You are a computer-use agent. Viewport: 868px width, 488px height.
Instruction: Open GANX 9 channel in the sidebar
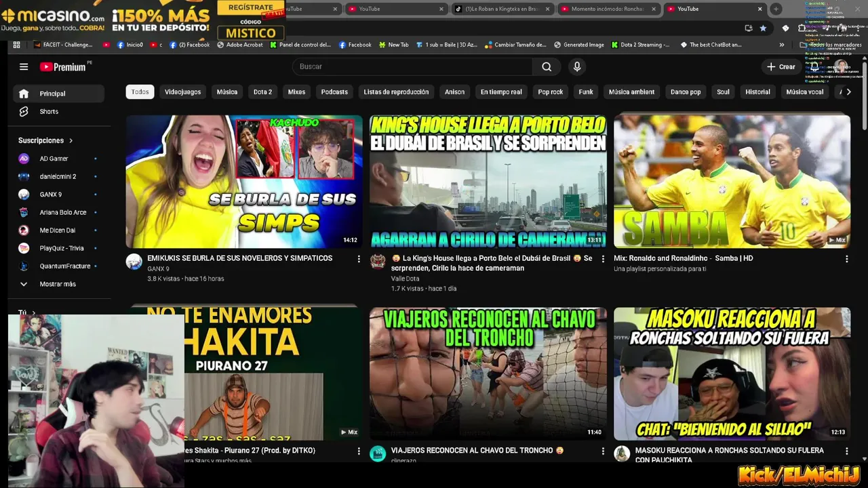[58, 195]
